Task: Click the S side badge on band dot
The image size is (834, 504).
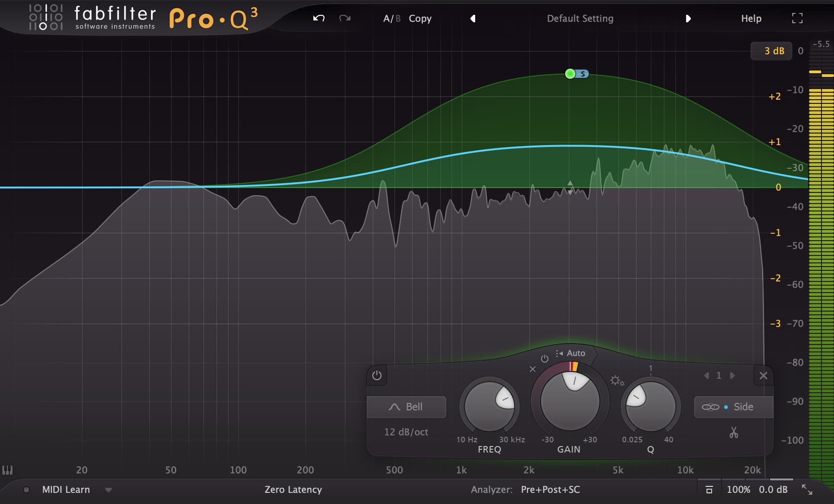Action: 583,74
